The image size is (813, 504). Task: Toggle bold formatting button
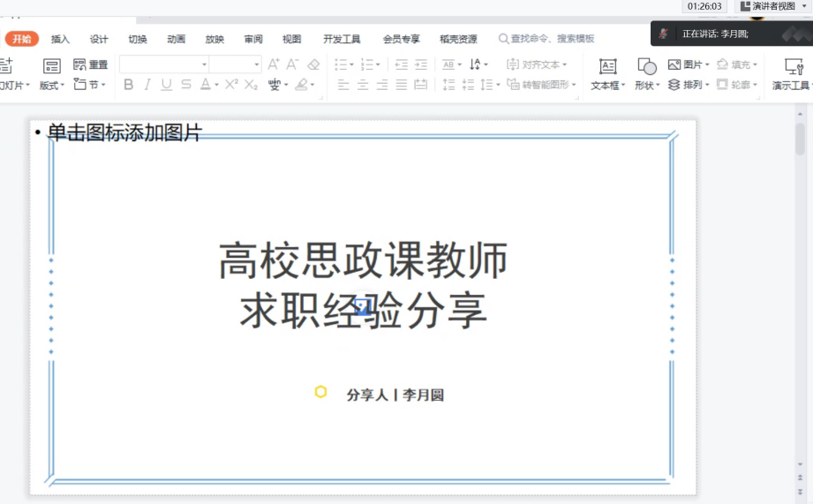[129, 85]
